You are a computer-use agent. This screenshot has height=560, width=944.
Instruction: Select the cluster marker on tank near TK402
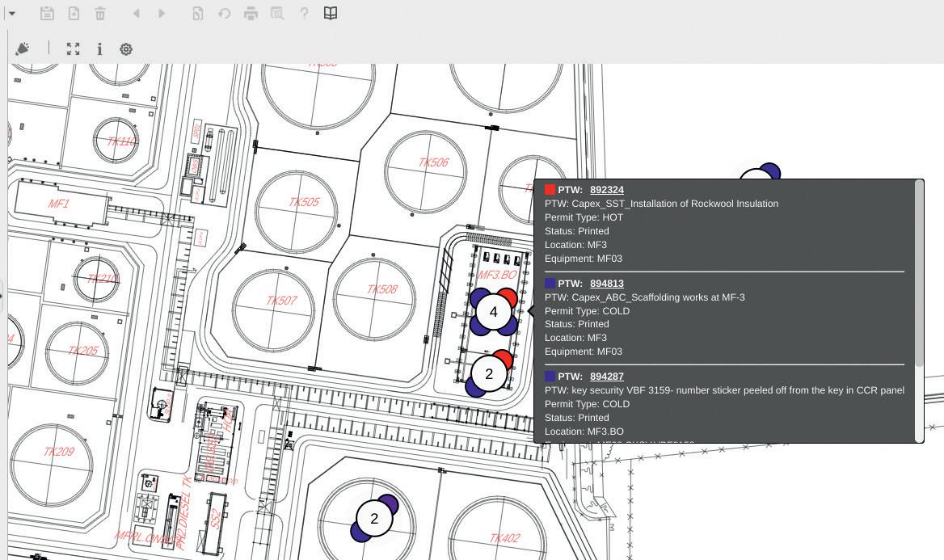coord(373,518)
